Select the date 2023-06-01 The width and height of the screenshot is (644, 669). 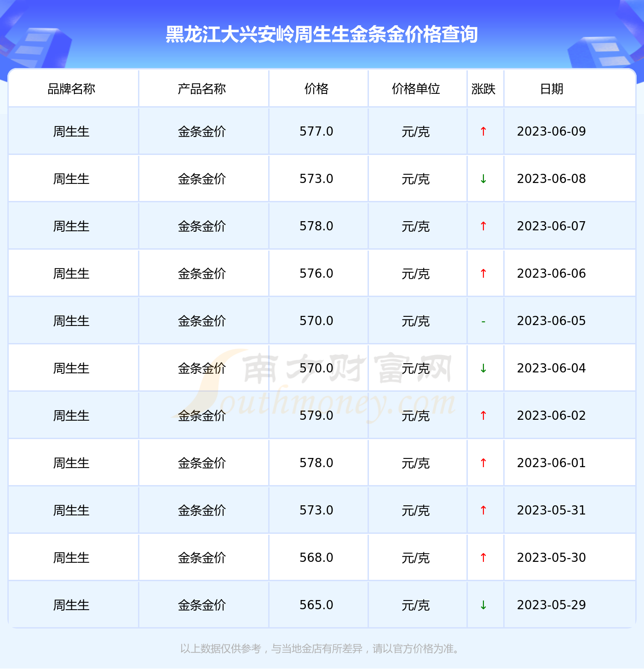point(552,463)
